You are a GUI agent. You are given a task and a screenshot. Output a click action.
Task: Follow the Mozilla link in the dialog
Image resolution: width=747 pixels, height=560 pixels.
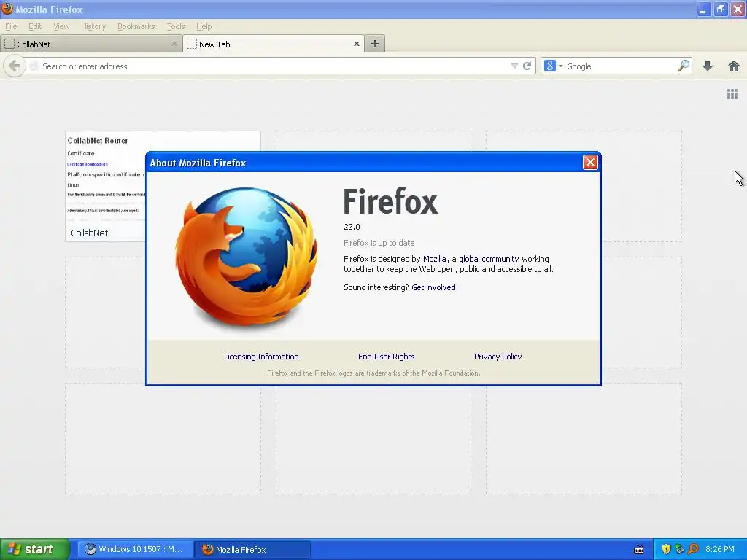tap(435, 259)
